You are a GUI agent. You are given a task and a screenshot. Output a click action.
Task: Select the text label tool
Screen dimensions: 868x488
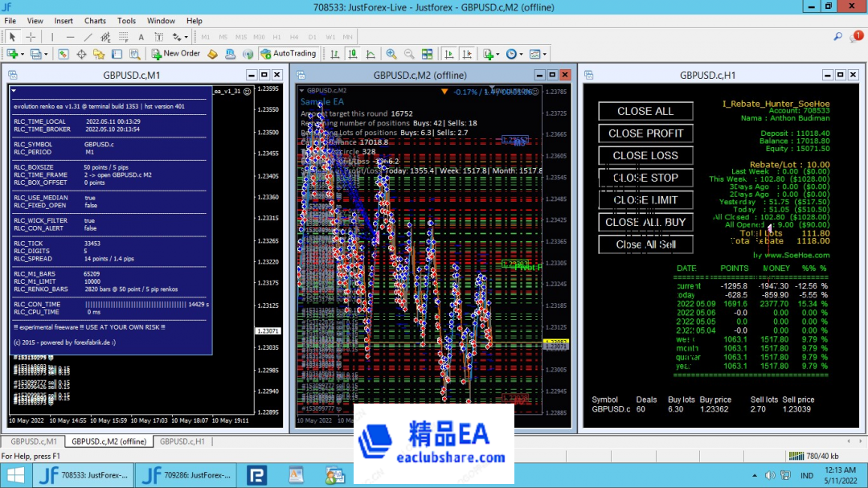(x=141, y=37)
